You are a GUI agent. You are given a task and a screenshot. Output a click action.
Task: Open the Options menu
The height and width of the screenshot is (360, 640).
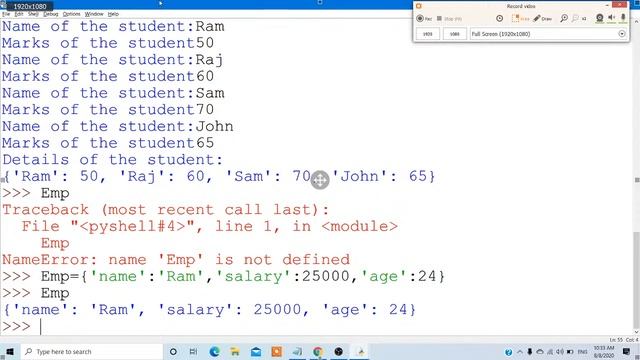71,14
